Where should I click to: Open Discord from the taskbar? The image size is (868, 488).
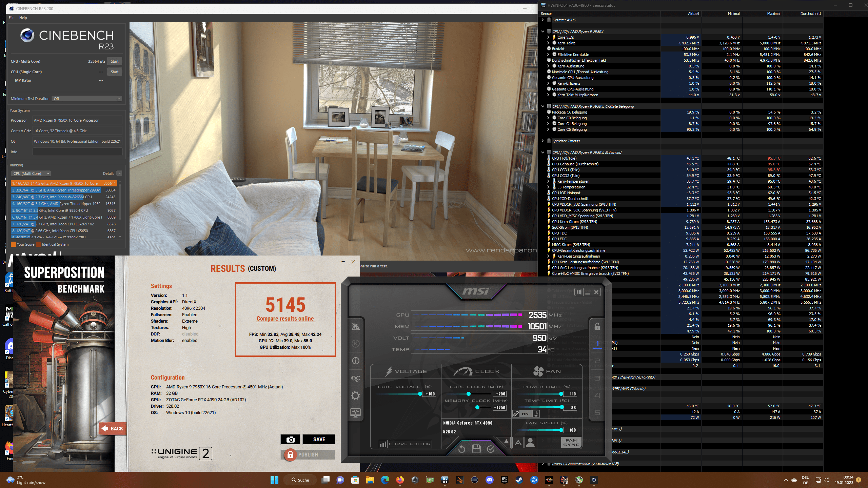[489, 480]
